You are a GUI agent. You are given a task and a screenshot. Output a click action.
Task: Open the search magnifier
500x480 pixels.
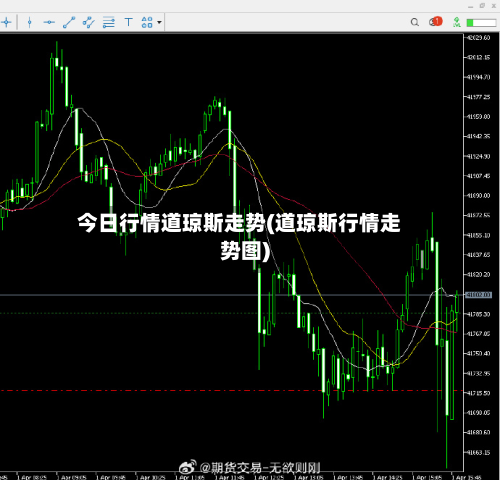415,23
